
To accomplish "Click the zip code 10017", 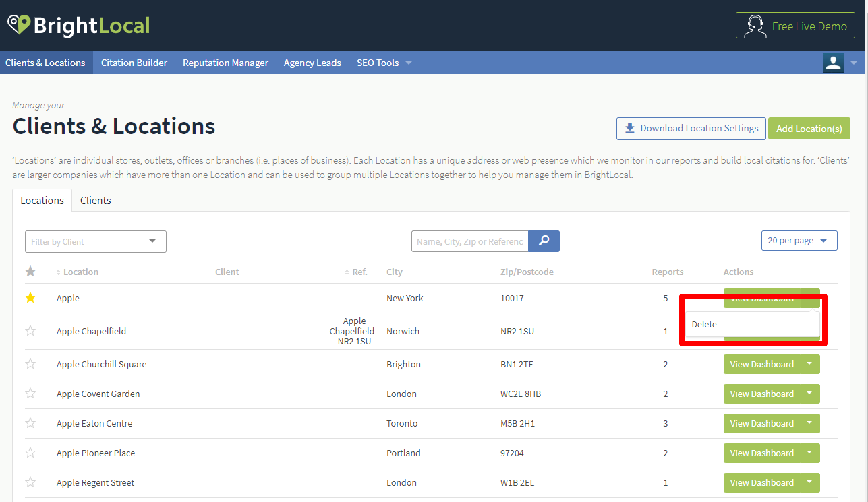I will (512, 298).
